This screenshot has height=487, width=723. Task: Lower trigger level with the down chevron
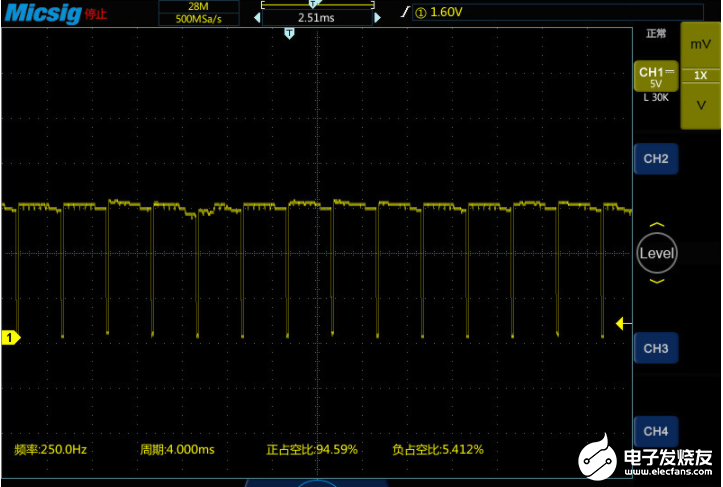point(657,281)
